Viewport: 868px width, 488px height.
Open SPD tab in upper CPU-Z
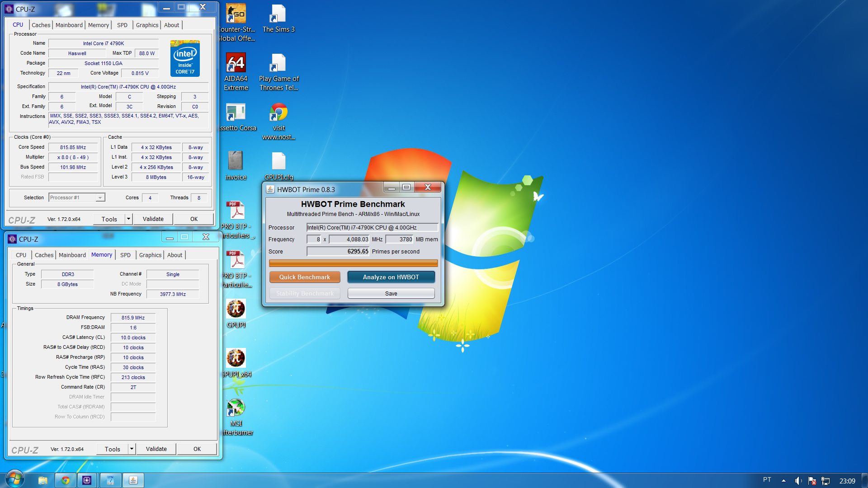tap(122, 25)
